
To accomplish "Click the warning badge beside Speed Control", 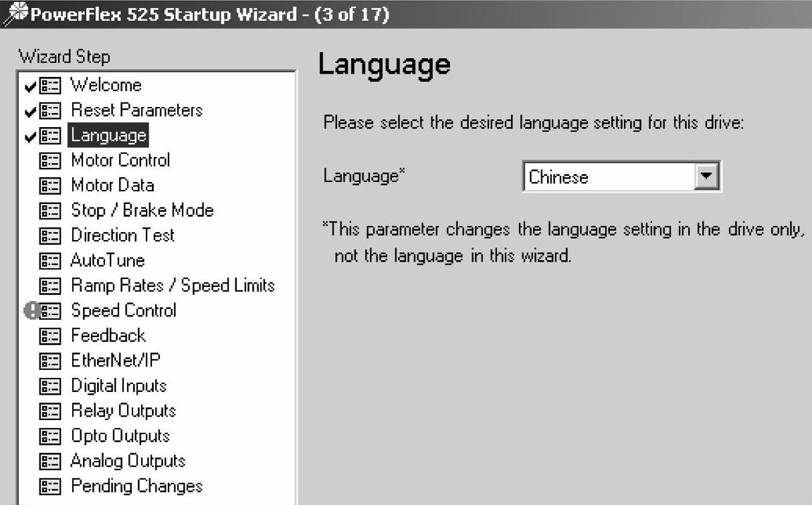I will 32,310.
